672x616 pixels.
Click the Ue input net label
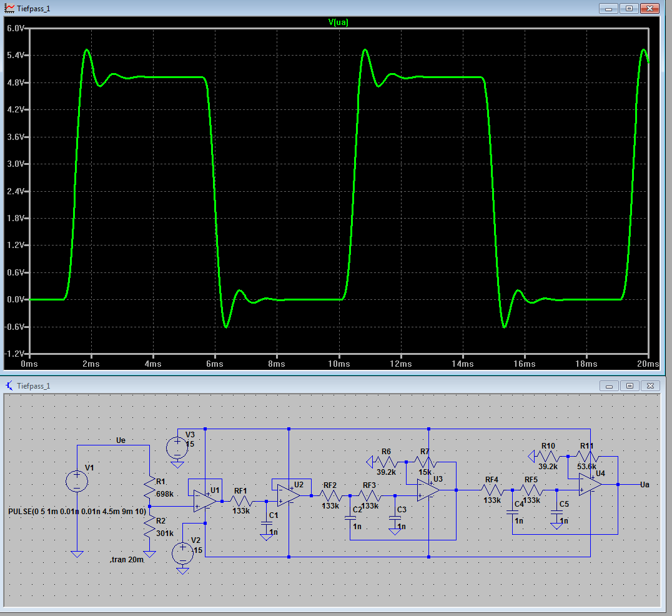click(x=121, y=440)
